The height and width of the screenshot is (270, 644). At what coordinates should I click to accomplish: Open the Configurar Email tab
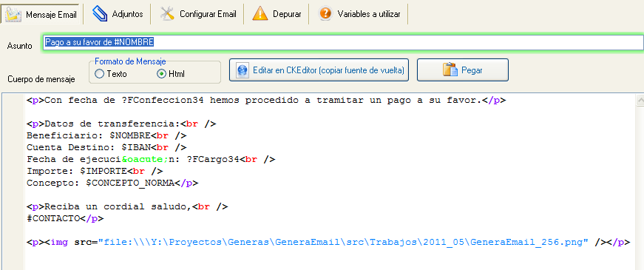coord(197,14)
